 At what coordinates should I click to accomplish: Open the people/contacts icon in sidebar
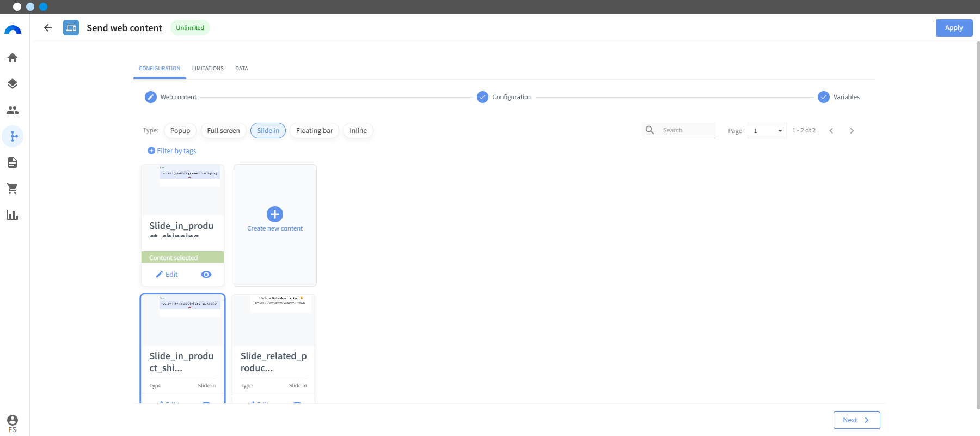click(x=13, y=110)
